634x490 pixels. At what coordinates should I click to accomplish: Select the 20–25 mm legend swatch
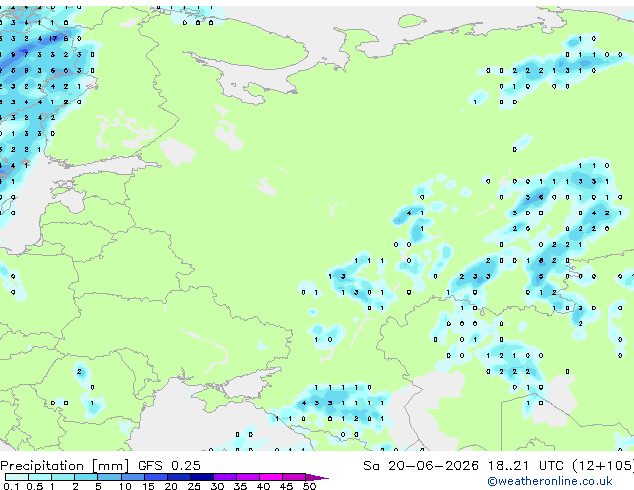point(178,477)
